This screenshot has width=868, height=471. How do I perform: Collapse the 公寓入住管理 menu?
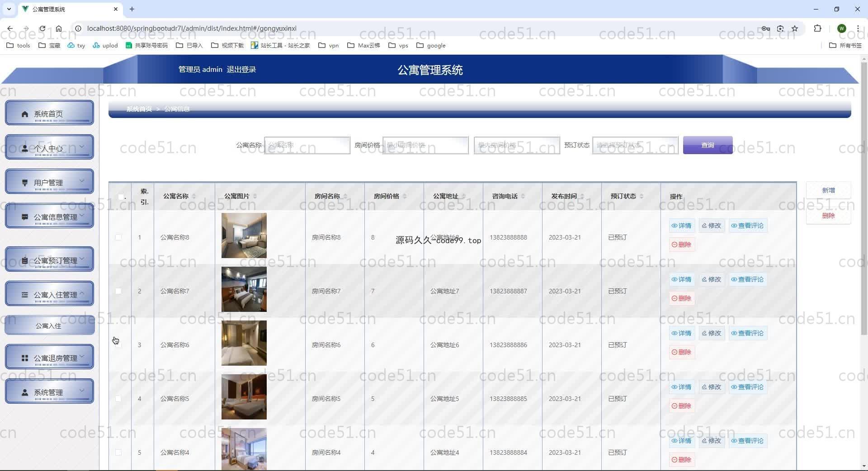[49, 294]
